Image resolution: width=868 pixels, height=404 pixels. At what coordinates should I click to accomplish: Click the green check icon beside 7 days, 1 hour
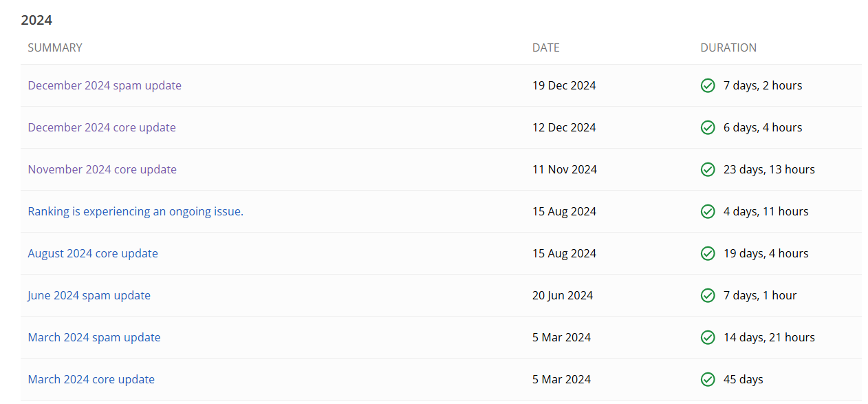click(708, 296)
